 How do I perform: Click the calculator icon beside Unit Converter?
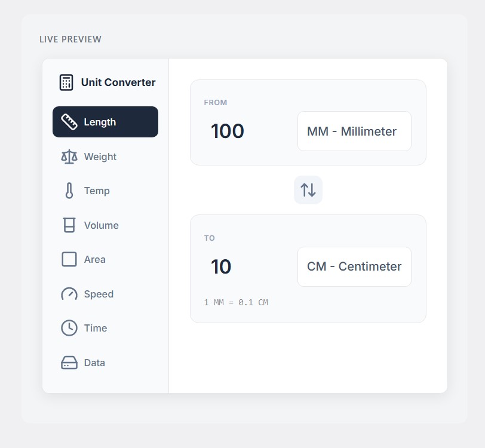66,82
